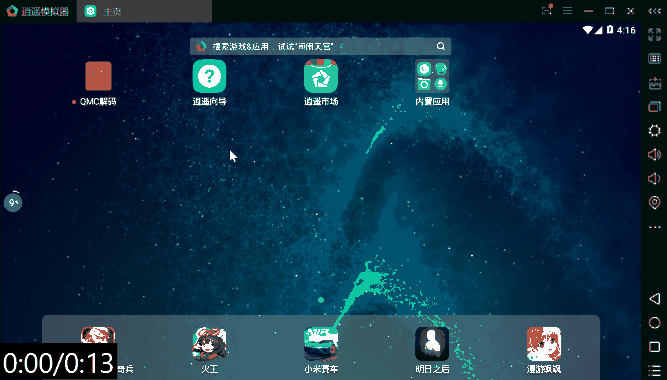
Task: Open the multi-instance manager icon
Action: (x=654, y=106)
